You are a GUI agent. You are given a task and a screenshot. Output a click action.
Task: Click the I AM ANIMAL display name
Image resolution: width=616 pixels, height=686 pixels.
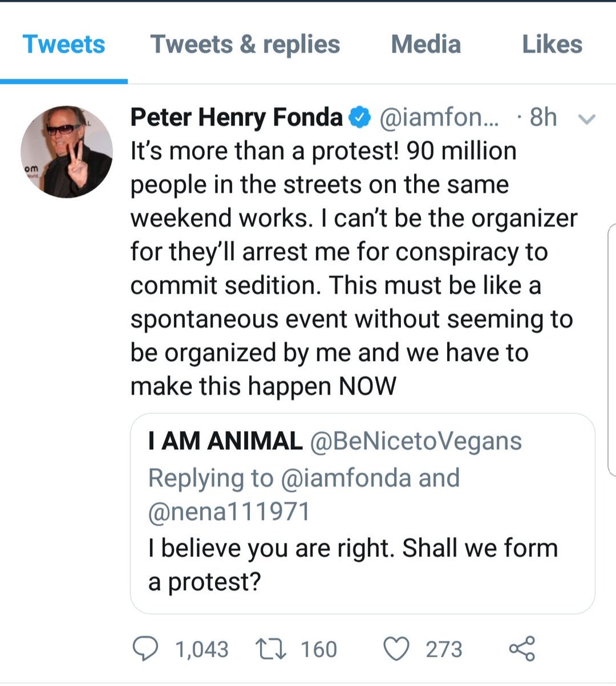pyautogui.click(x=225, y=441)
